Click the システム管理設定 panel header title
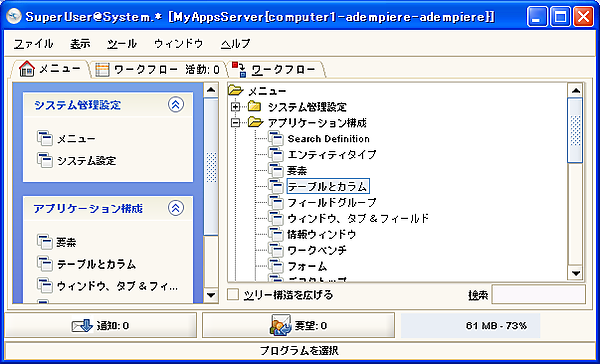 coord(78,105)
